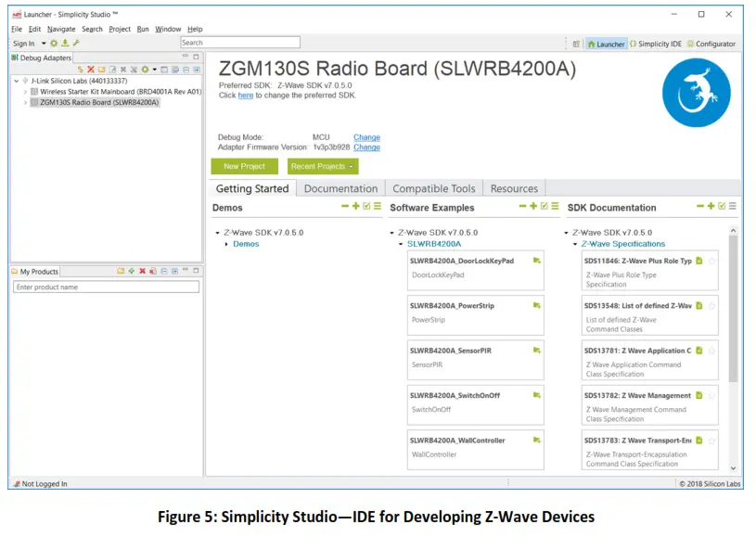756x537 pixels.
Task: Click the New Project button
Action: tap(243, 166)
